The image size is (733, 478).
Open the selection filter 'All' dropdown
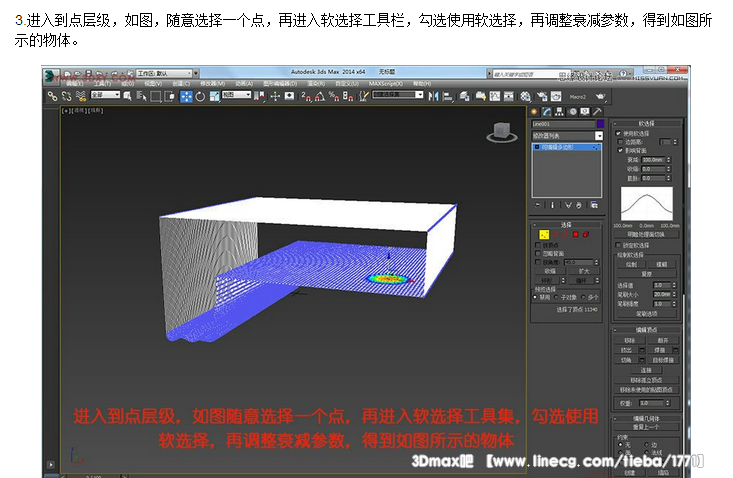[x=105, y=95]
